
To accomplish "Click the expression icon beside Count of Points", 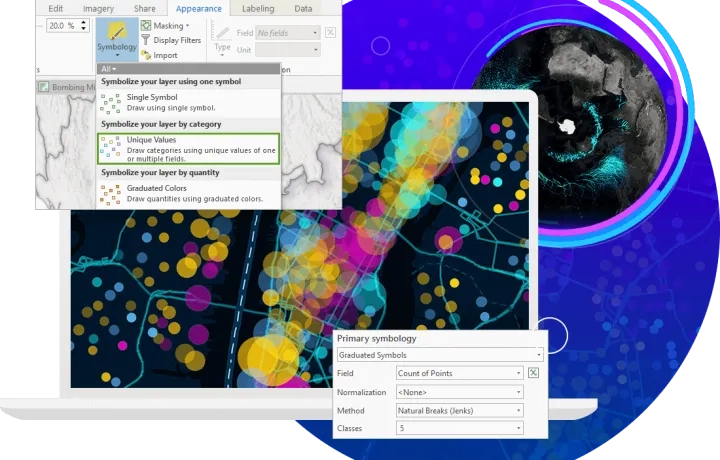I will point(533,373).
